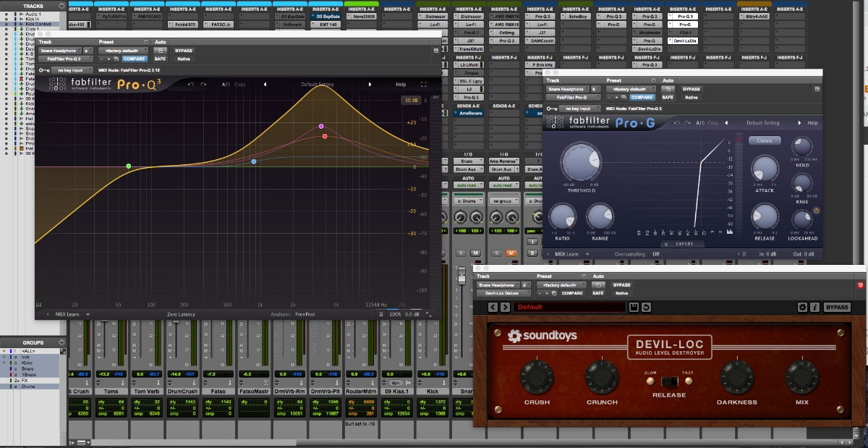The width and height of the screenshot is (868, 448).
Task: Go to previous preset in Pro-Q 3
Action: (x=265, y=84)
